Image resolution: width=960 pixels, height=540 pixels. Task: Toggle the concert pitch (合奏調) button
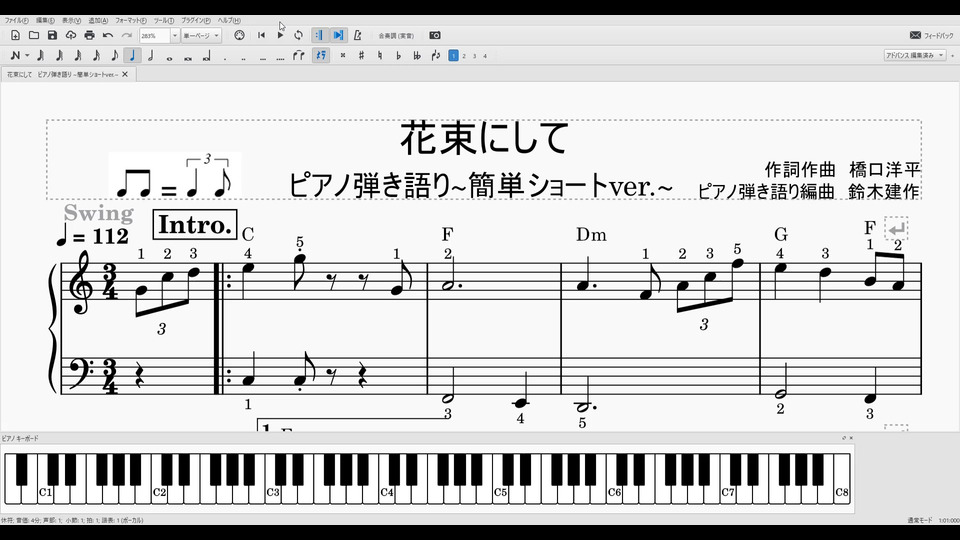396,36
